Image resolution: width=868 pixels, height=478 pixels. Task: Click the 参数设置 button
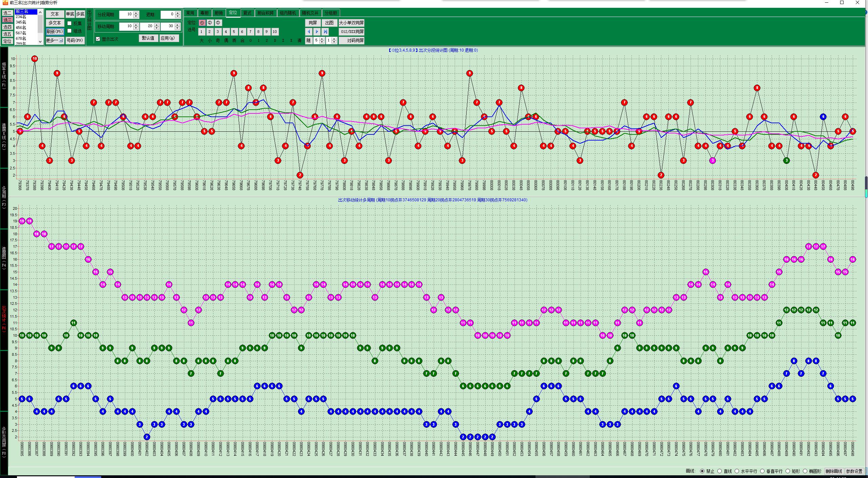point(854,471)
